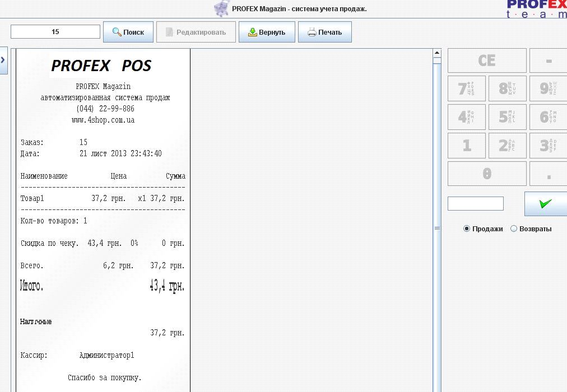
Task: Click the PROFEX team logo
Action: pyautogui.click(x=537, y=9)
